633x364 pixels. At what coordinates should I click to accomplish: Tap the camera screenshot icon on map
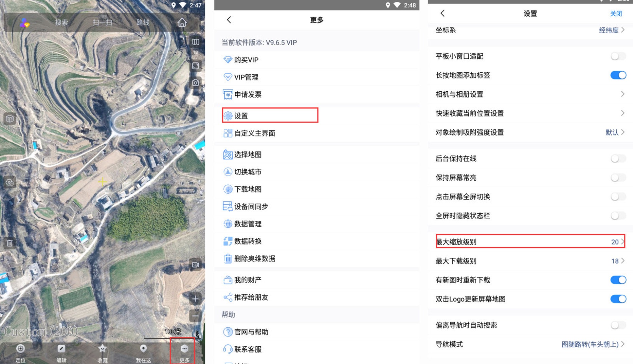coord(196,83)
